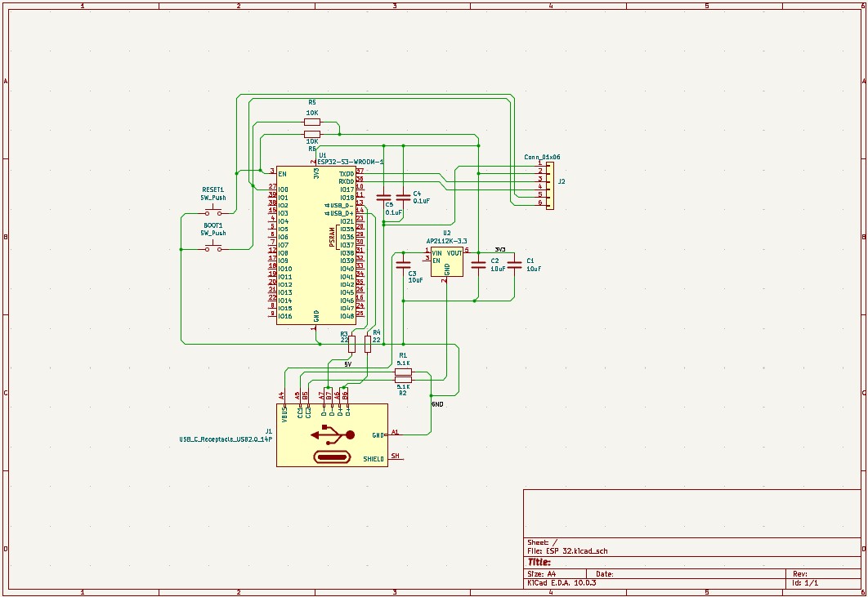Click the J2 reference designator

coord(562,181)
